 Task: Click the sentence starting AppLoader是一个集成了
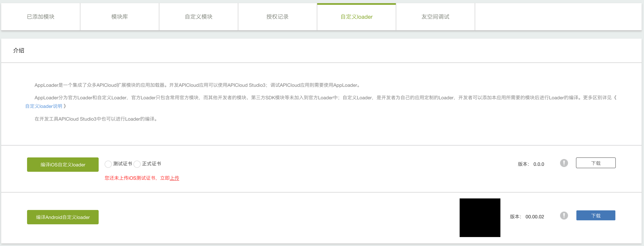198,85
